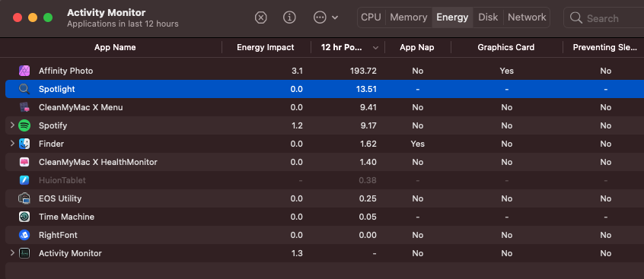Click the 0.05 power value for Time Machine
Image resolution: width=644 pixels, height=279 pixels.
click(368, 217)
